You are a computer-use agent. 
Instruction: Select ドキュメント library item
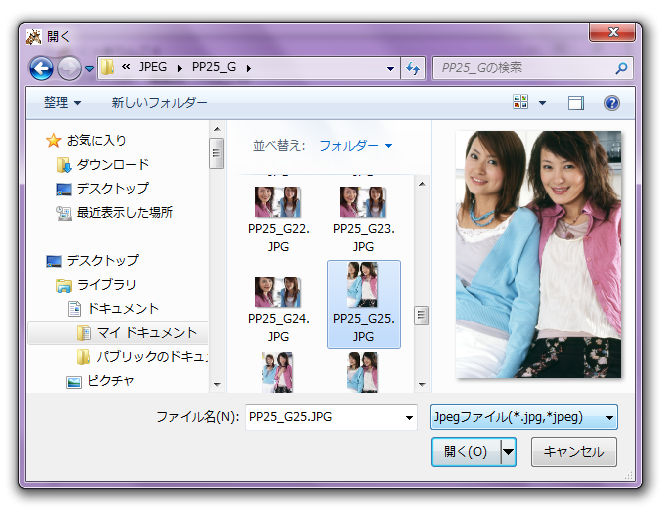(123, 308)
